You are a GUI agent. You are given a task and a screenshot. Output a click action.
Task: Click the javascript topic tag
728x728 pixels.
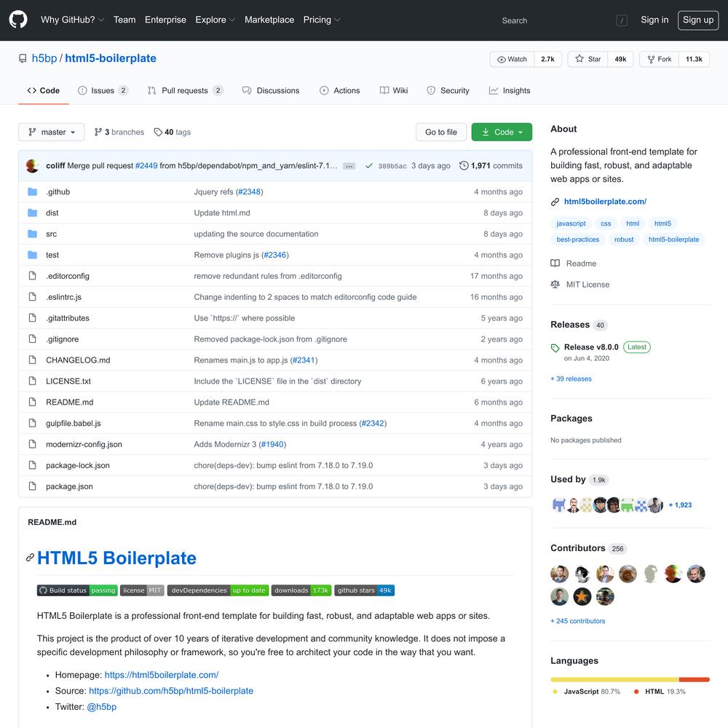pyautogui.click(x=571, y=223)
